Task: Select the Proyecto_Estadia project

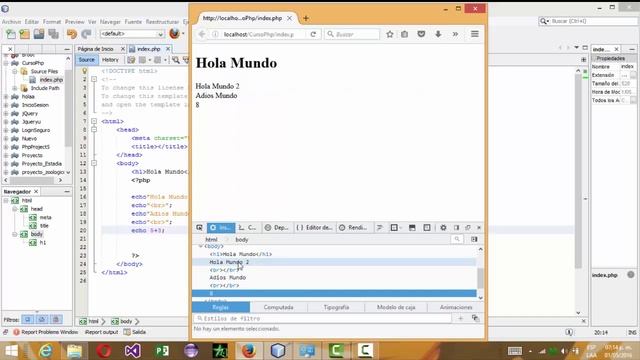Action: tap(42, 164)
